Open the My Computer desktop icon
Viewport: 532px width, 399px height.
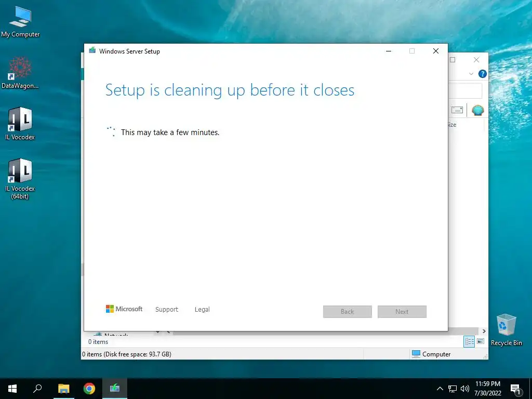click(20, 22)
